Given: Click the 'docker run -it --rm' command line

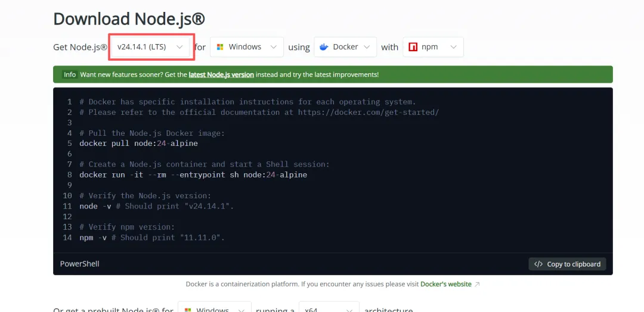Looking at the screenshot, I should 193,174.
